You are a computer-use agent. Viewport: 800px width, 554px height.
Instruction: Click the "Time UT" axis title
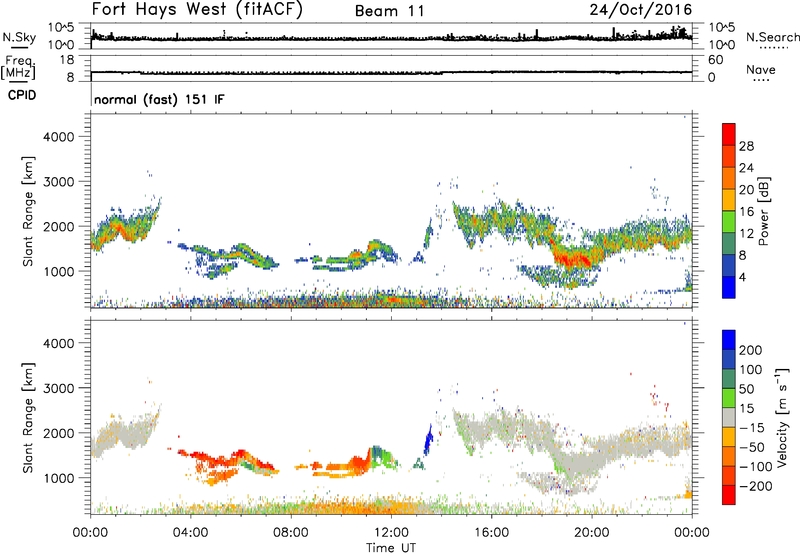pyautogui.click(x=391, y=547)
